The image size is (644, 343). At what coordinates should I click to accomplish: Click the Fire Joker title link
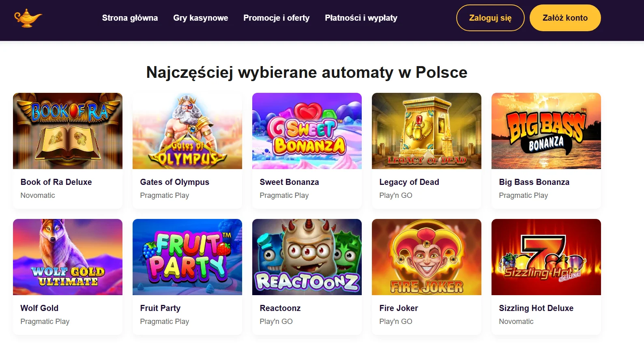(x=398, y=308)
